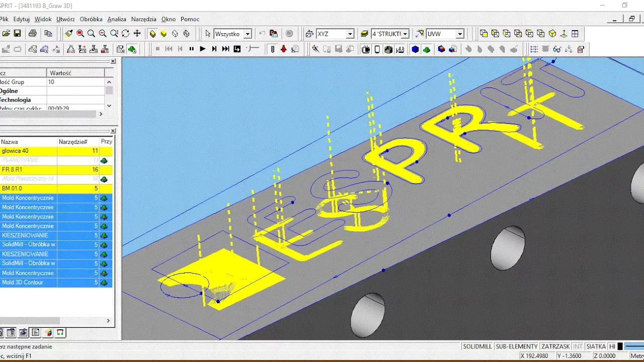Click the selection arrow cursor icon
The image size is (644, 362).
[208, 34]
